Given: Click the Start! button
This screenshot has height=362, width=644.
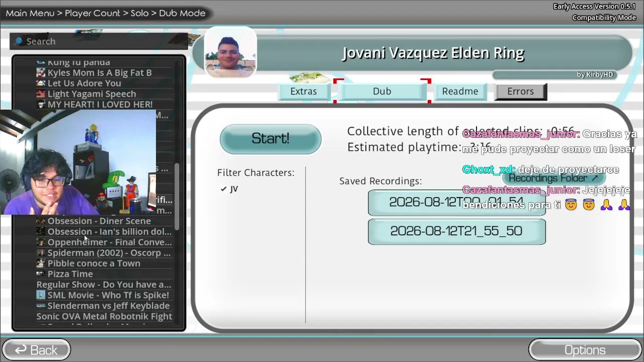Looking at the screenshot, I should click(271, 139).
